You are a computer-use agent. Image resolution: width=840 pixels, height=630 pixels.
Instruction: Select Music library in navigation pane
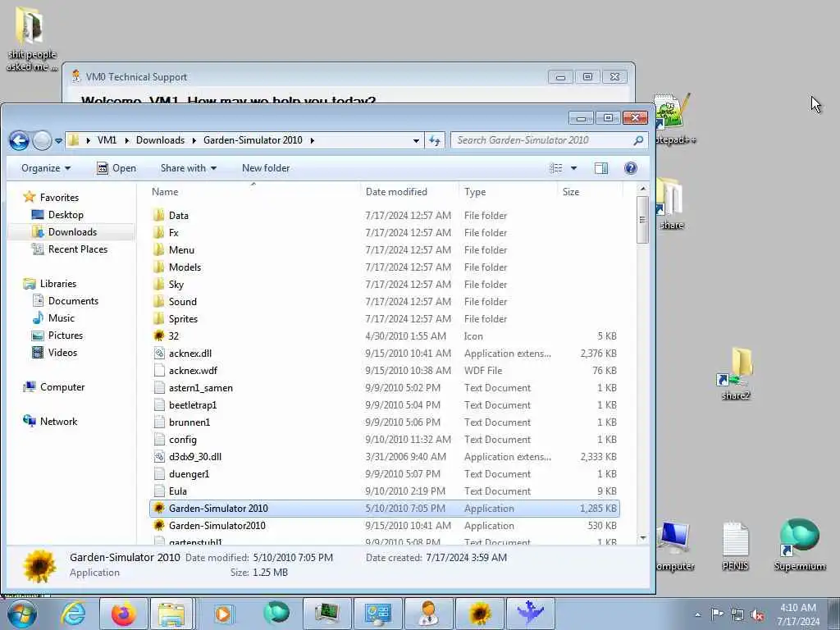(x=53, y=318)
